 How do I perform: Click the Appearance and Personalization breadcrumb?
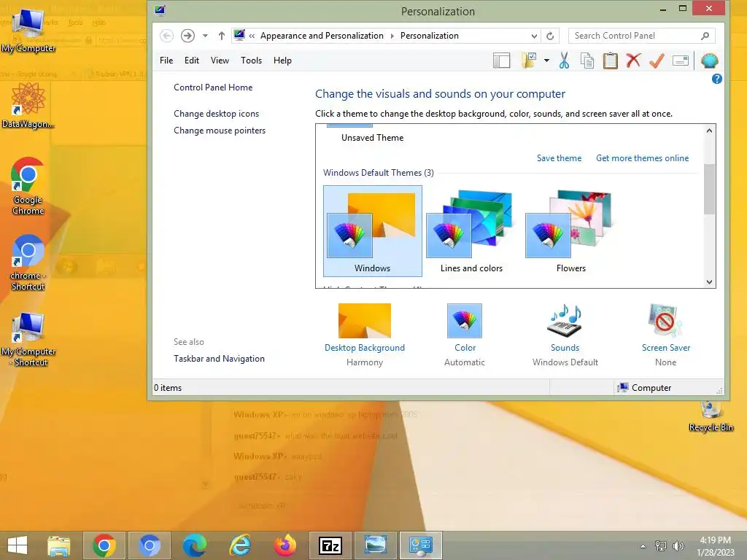322,36
